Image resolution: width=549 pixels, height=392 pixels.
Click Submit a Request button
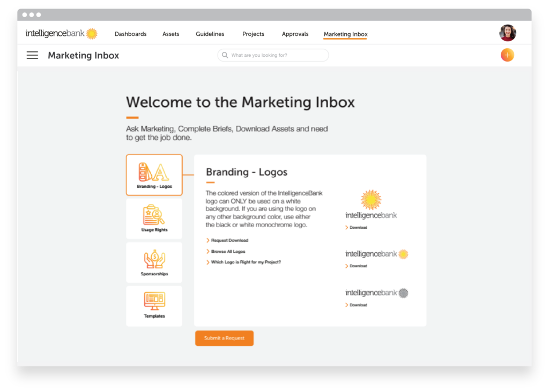coord(224,338)
